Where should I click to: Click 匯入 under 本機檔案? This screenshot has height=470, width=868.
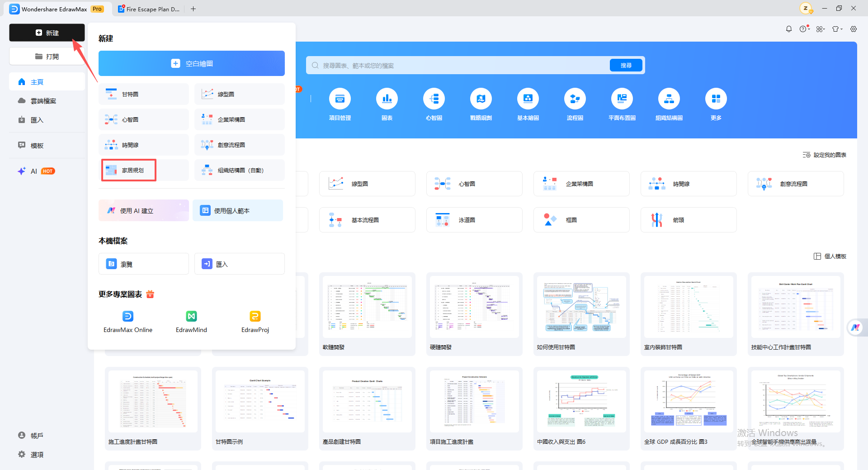(x=240, y=264)
